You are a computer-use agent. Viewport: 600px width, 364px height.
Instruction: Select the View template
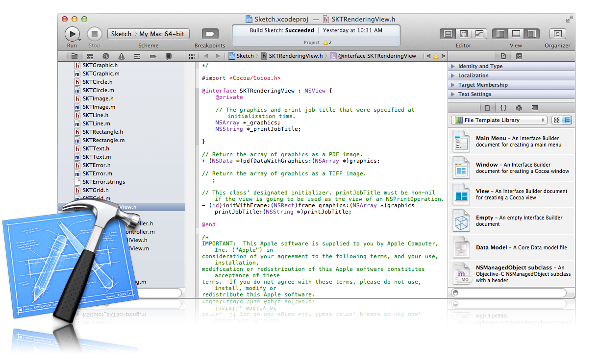click(x=511, y=194)
